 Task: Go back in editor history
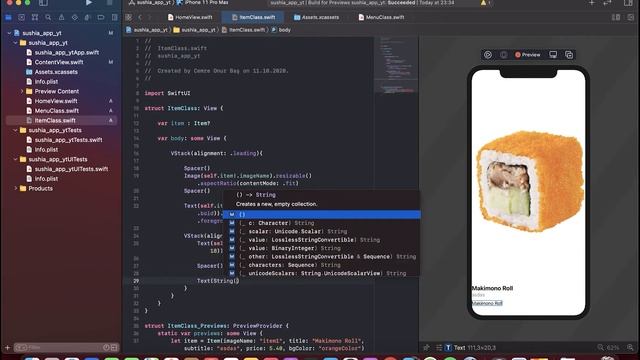point(140,17)
